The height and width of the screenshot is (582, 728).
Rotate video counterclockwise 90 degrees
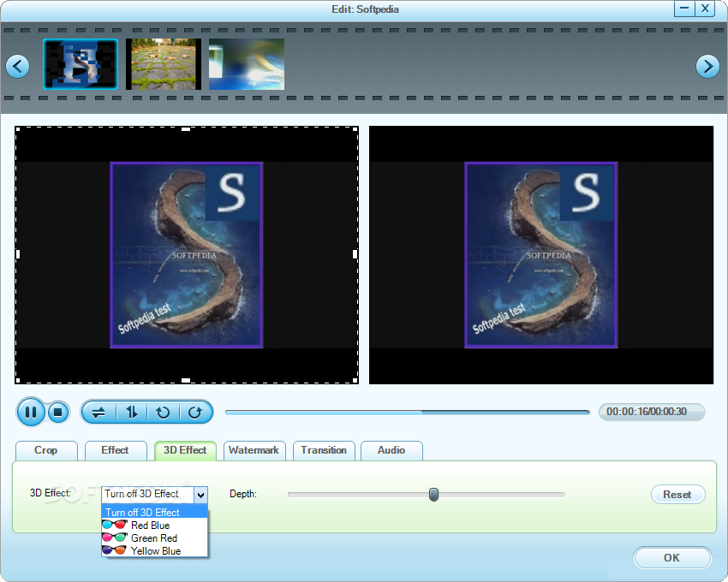[x=163, y=413]
